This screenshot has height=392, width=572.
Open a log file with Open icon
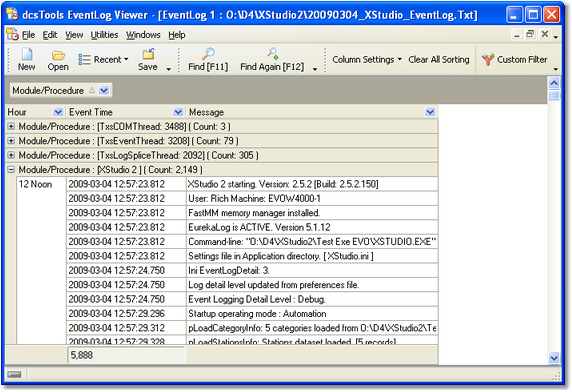point(58,55)
